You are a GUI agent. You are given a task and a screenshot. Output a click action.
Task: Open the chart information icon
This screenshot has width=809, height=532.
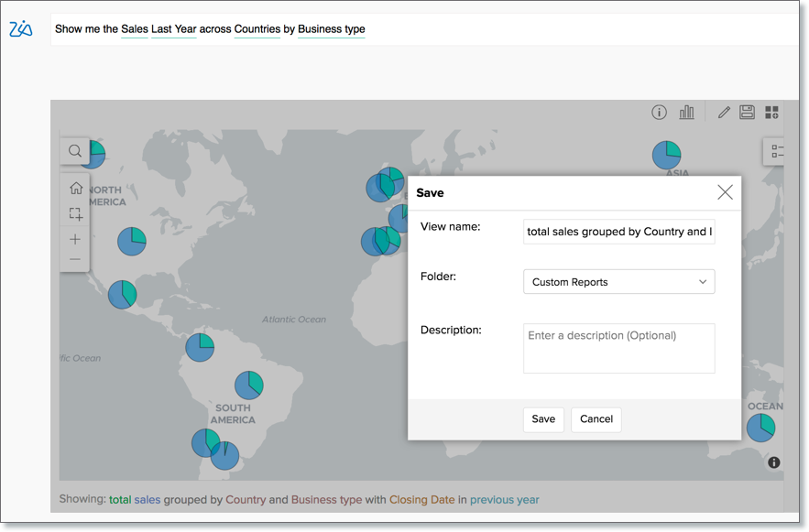pyautogui.click(x=659, y=112)
